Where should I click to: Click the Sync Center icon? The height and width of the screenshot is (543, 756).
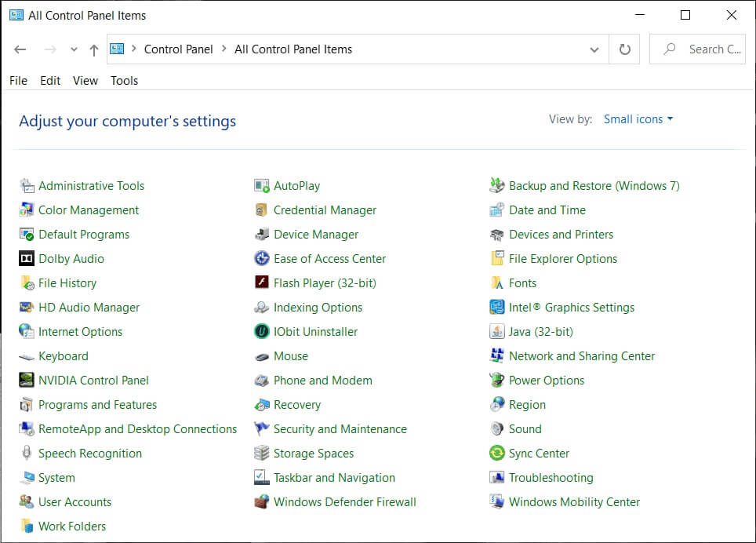pos(496,454)
